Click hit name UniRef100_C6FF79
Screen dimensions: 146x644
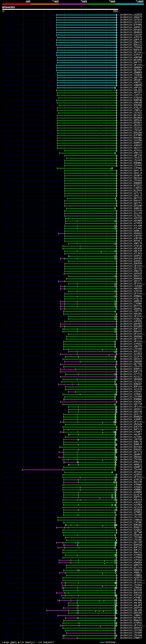tap(131, 312)
